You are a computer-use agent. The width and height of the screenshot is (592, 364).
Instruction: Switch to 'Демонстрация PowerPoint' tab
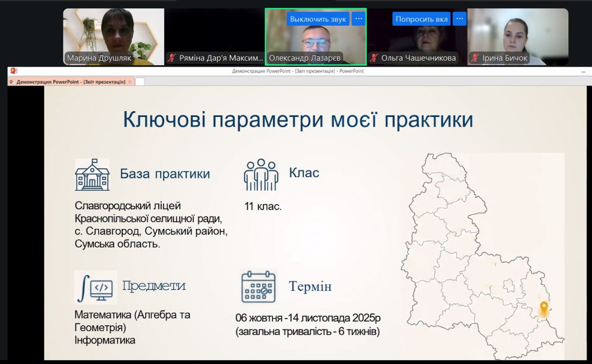click(70, 82)
